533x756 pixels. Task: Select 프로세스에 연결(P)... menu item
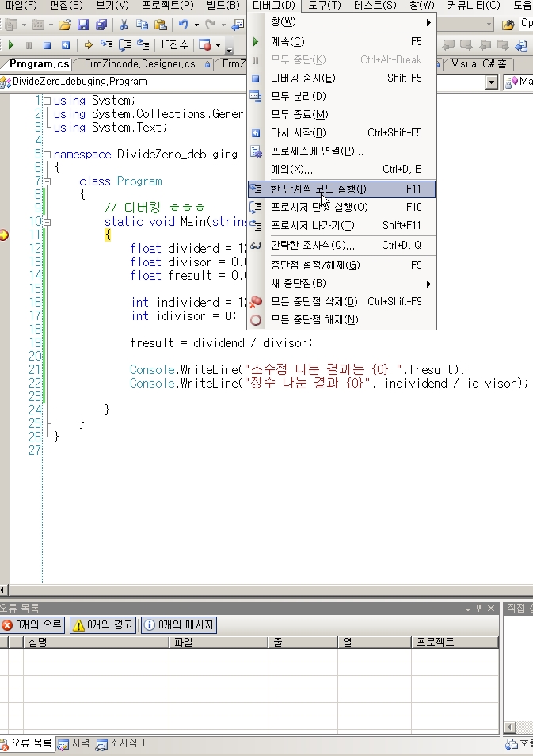pyautogui.click(x=341, y=151)
